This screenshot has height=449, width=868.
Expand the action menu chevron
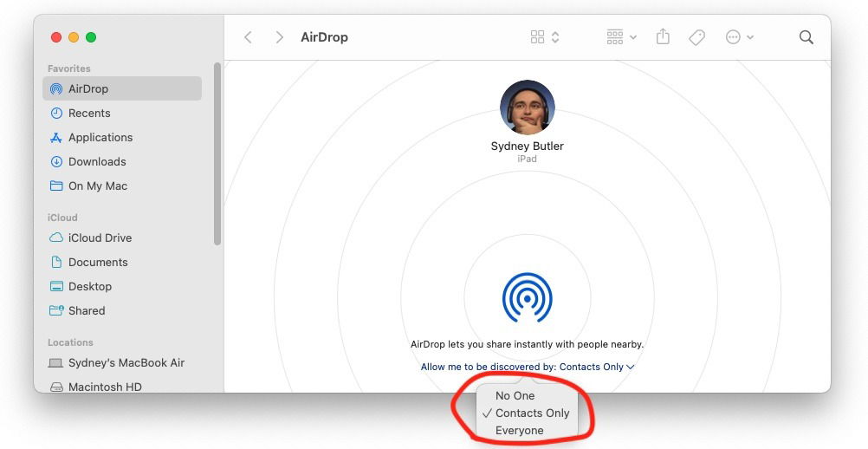[x=750, y=37]
